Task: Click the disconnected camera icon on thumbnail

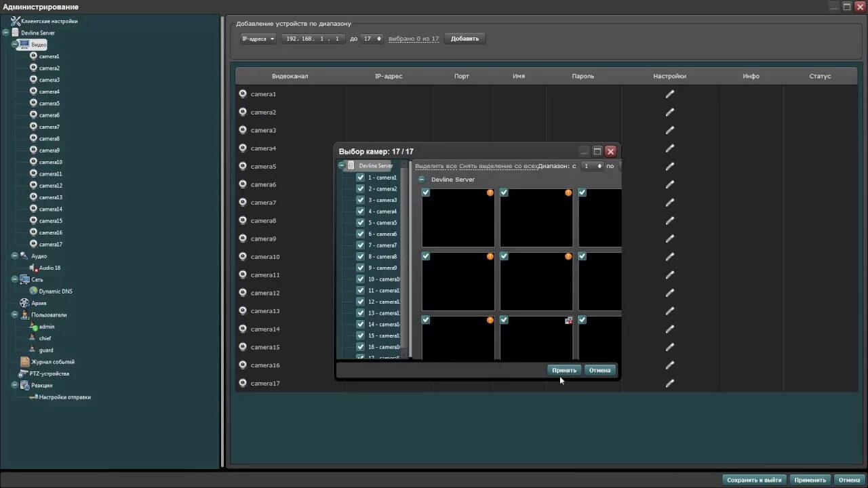Action: tap(568, 320)
